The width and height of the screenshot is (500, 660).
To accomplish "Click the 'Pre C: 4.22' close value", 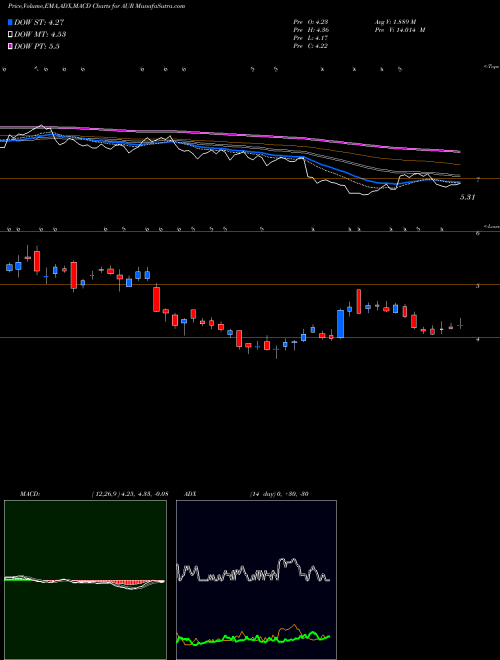I will (x=311, y=46).
